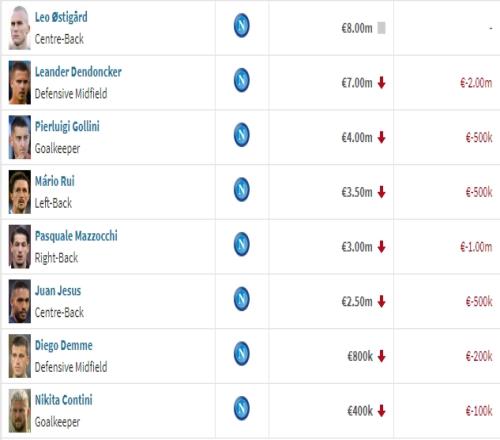
Task: Open the Leander Dendoncker player link
Action: coord(78,72)
